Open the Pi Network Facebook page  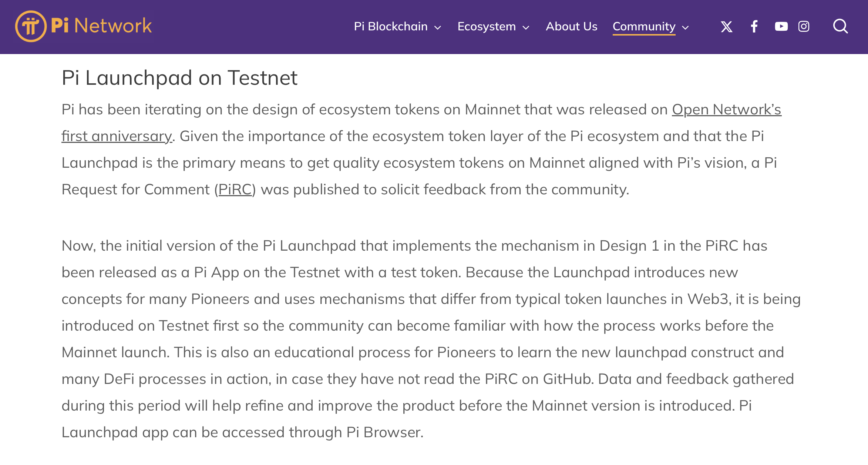click(754, 27)
